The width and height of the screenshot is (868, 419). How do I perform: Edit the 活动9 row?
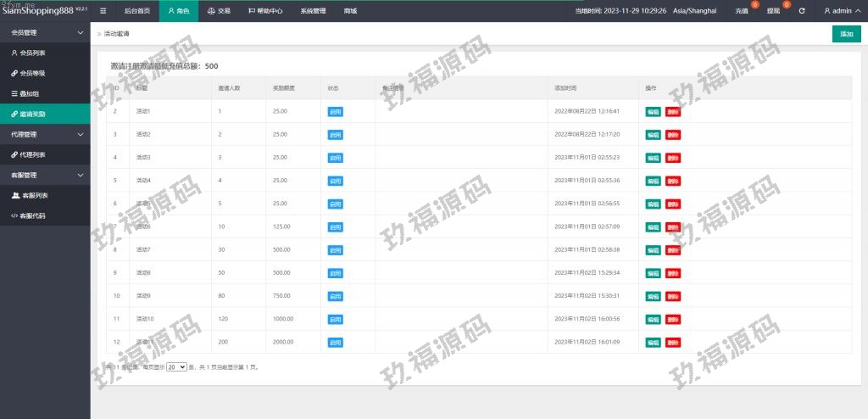(x=653, y=296)
